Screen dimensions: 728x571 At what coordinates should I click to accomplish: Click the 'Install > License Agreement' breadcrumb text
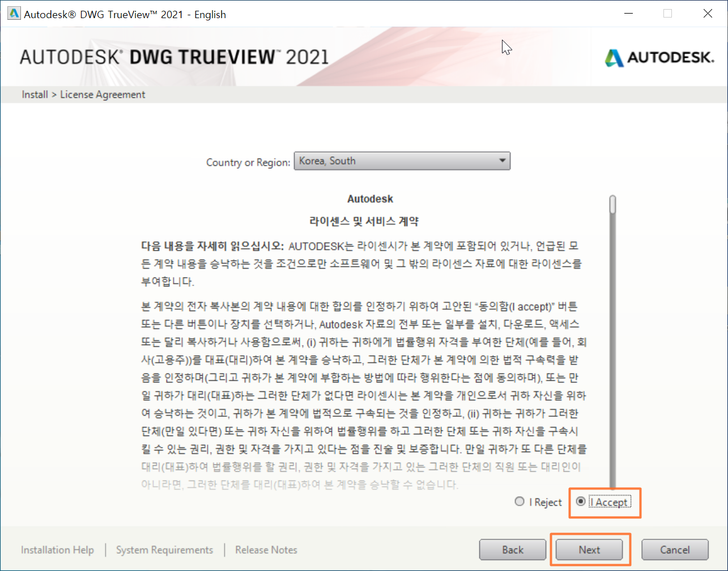tap(83, 95)
